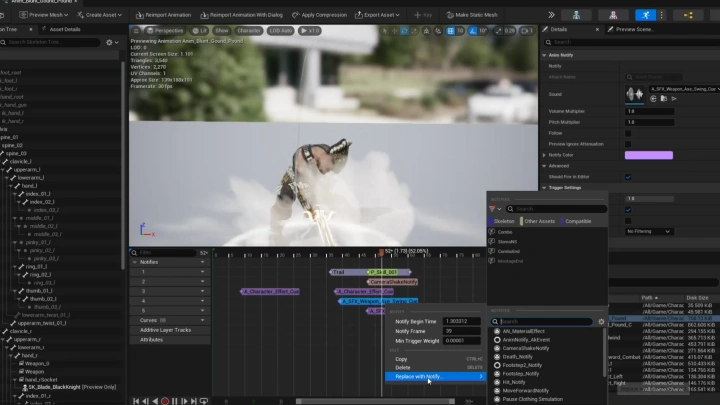Collapse the Advanced section

click(544, 166)
